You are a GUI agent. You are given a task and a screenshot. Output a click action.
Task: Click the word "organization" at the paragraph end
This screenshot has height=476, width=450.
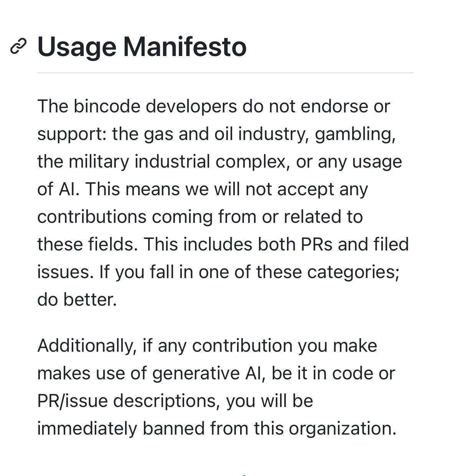[x=342, y=428]
